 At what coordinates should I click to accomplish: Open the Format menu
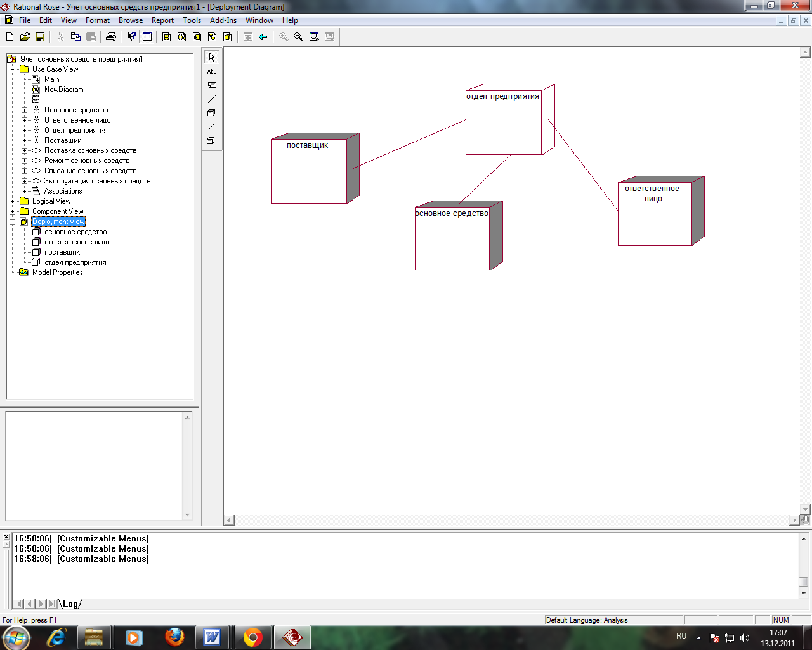(x=98, y=20)
